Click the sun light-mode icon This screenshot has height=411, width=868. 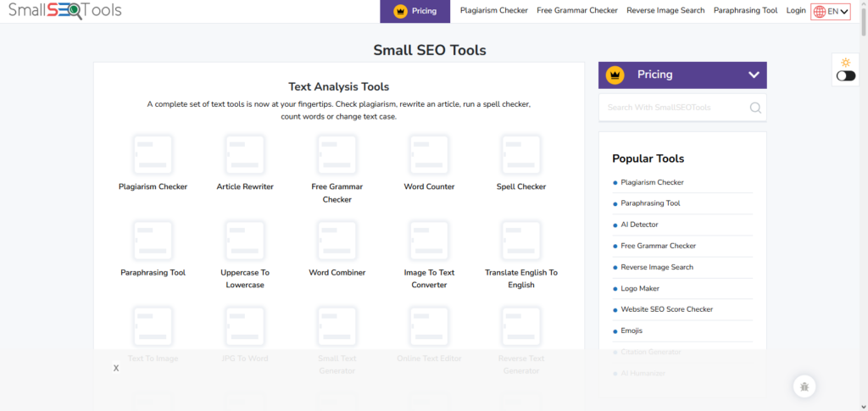[845, 63]
